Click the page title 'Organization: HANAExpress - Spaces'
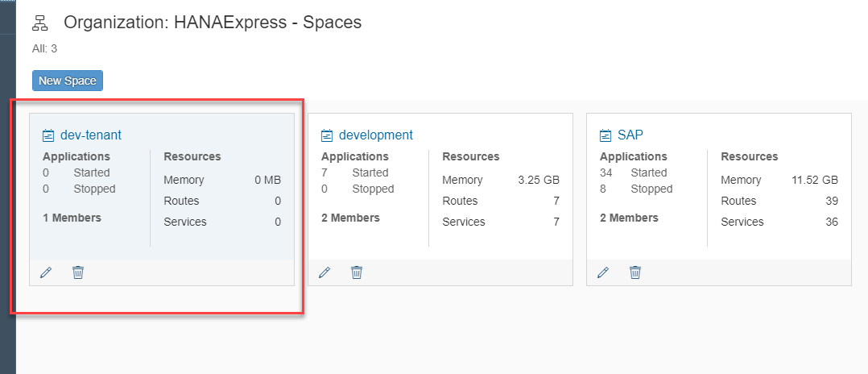 point(213,22)
